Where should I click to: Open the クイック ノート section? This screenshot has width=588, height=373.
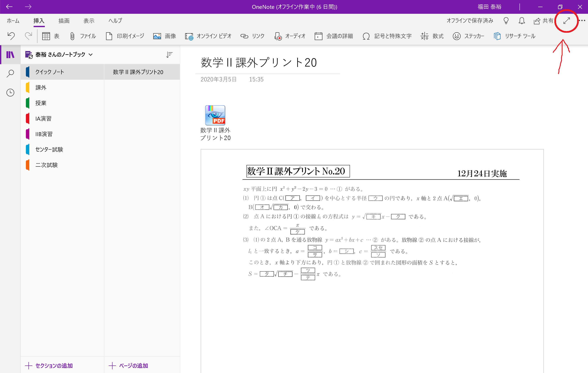63,72
